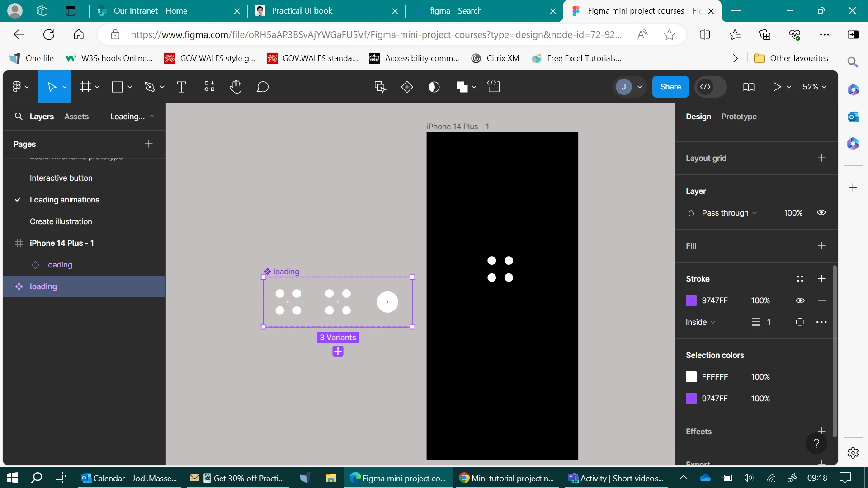Click the use as mask icon
Image resolution: width=868 pixels, height=488 pixels.
[434, 87]
